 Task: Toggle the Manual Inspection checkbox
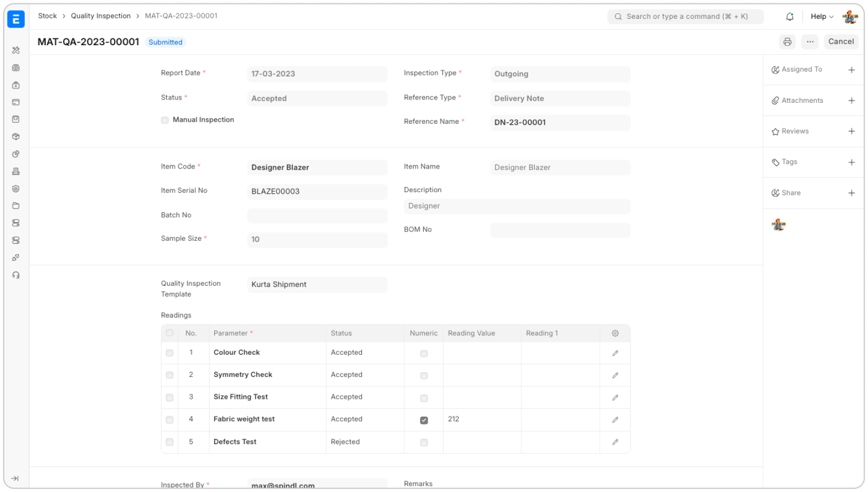coord(165,120)
